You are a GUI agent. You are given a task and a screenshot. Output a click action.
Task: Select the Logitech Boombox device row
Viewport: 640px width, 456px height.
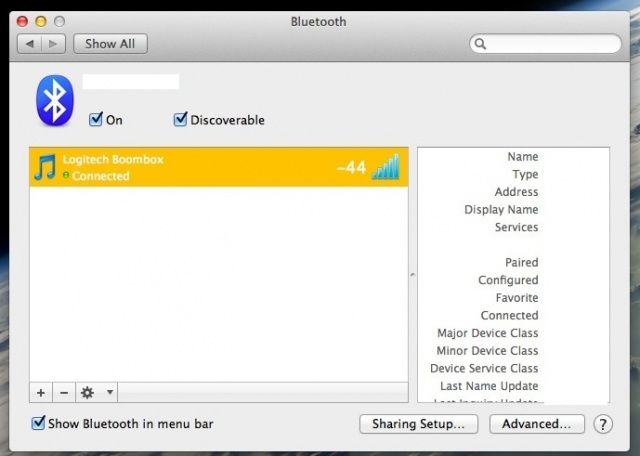click(200, 167)
